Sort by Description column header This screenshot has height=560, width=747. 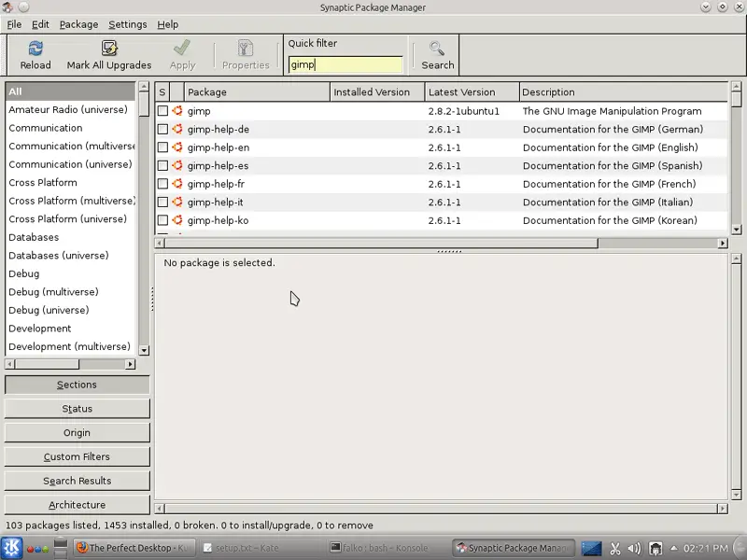pyautogui.click(x=624, y=91)
